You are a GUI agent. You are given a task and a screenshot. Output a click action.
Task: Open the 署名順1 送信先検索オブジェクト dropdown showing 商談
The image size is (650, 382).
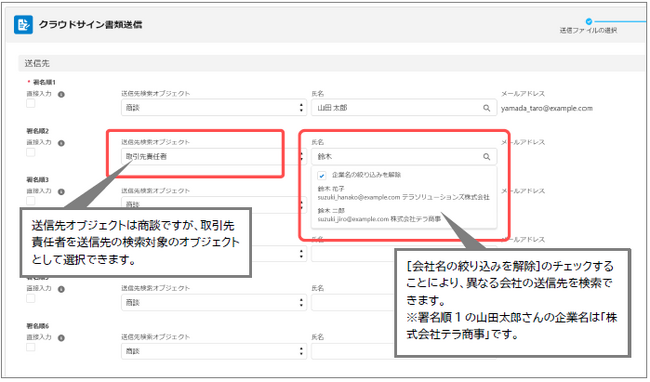point(214,108)
